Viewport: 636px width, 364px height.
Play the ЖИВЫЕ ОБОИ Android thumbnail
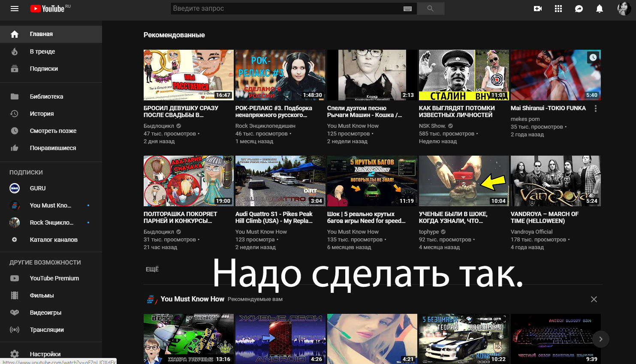[280, 339]
